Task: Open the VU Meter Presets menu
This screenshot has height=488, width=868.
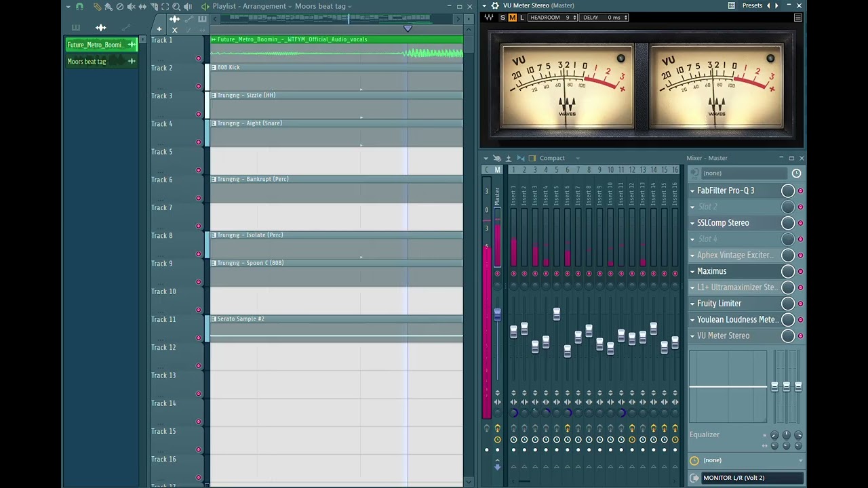Action: [752, 5]
